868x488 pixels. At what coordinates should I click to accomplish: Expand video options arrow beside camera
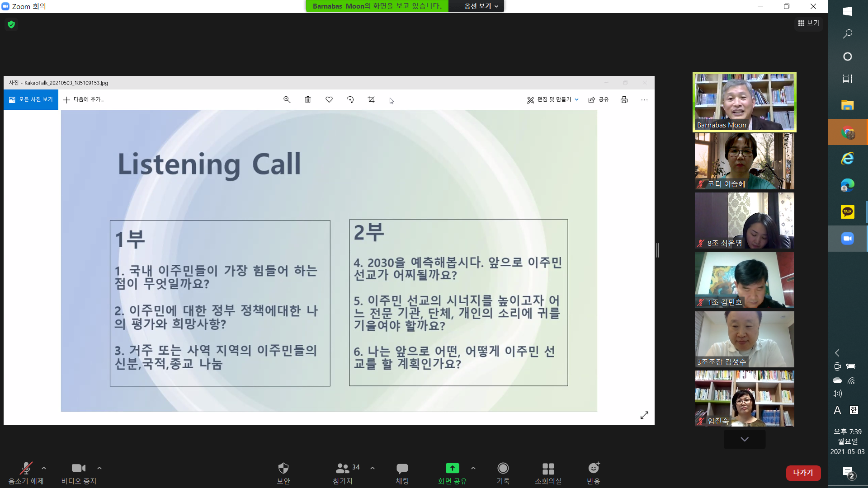[x=99, y=468]
